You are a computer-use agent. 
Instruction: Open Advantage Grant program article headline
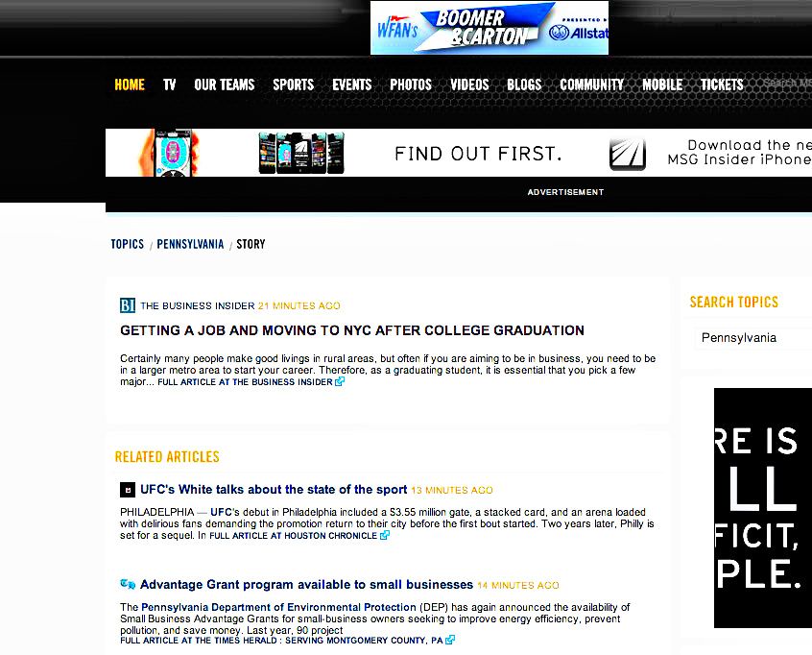pos(306,585)
